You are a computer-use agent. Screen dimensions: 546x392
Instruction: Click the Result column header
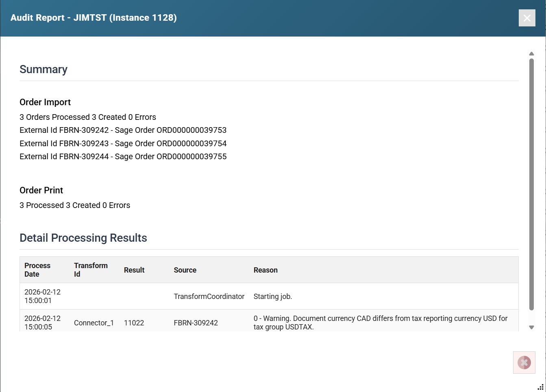tap(134, 270)
